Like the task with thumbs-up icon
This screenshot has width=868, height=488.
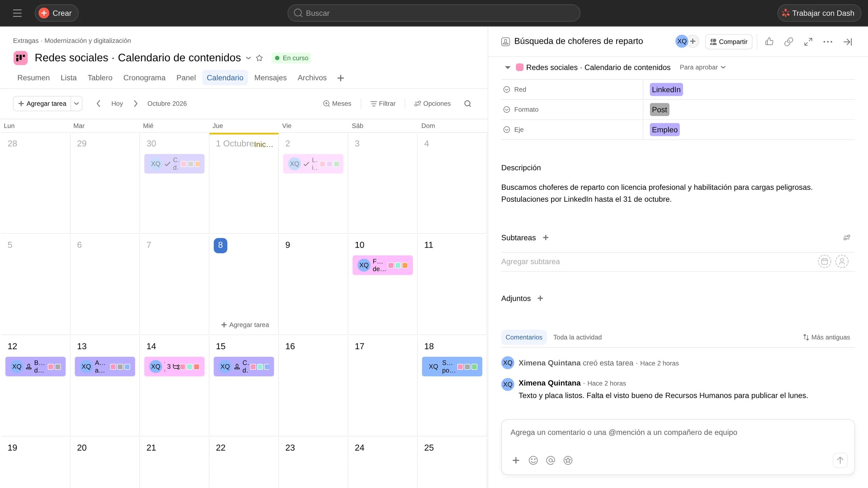pyautogui.click(x=769, y=42)
